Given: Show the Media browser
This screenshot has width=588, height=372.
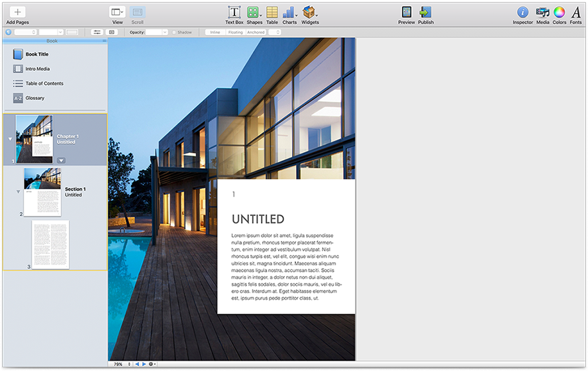Looking at the screenshot, I should point(542,13).
